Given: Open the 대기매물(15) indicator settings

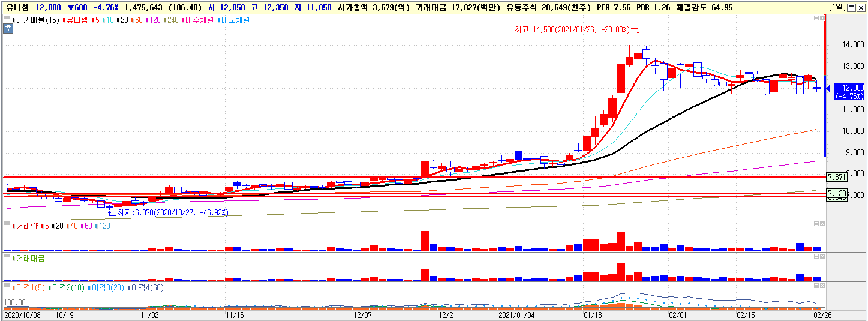Looking at the screenshot, I should click(x=37, y=20).
